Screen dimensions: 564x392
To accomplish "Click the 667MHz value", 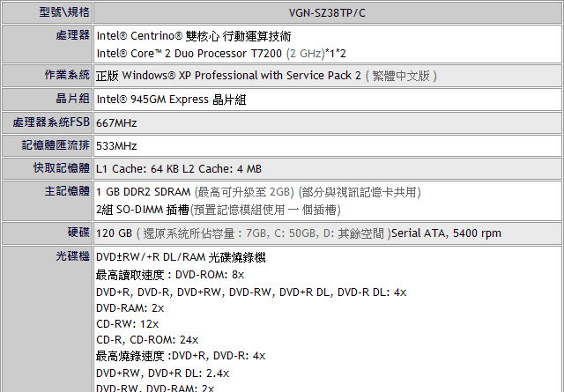I will point(116,122).
